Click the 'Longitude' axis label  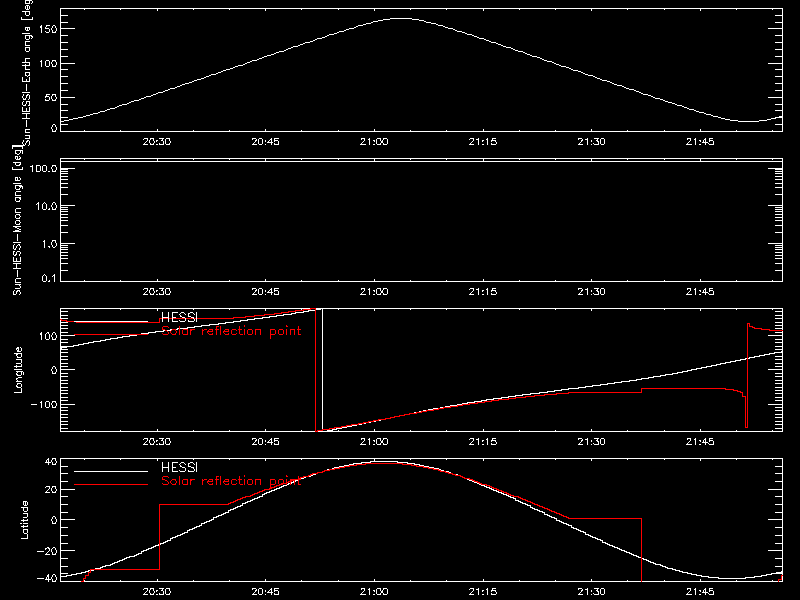point(18,370)
